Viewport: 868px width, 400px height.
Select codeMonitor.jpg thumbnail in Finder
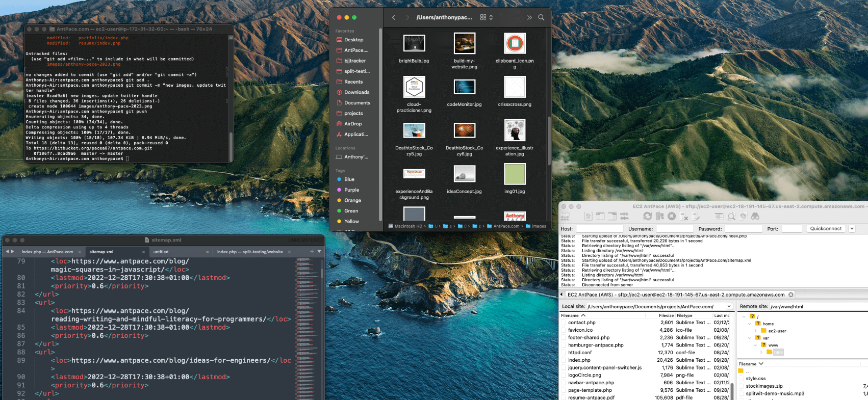464,87
